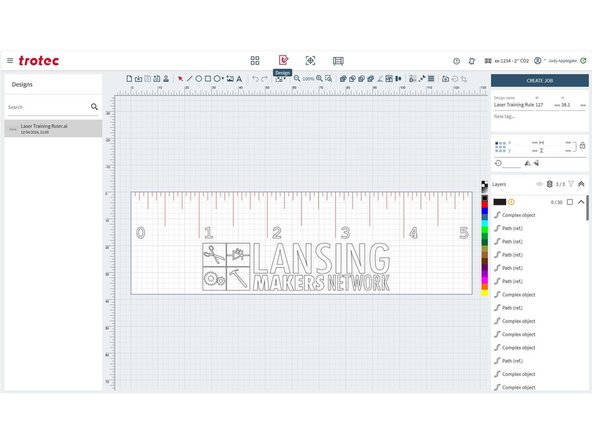Click the CREATE JOB button

[x=540, y=80]
